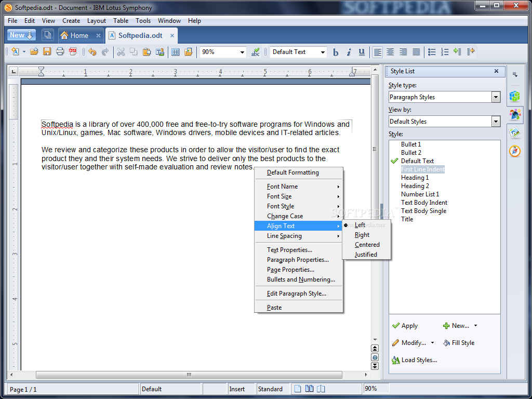
Task: Open the Default Styles view-by dropdown
Action: point(496,122)
